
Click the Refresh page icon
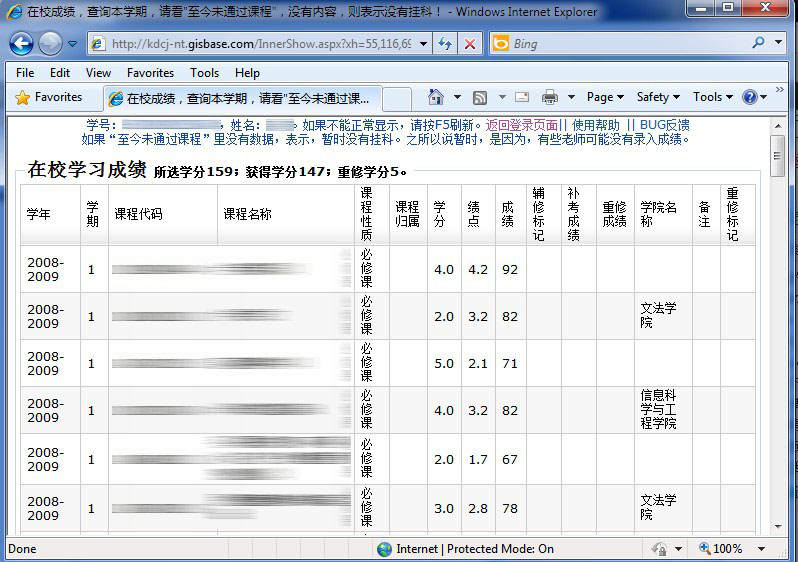coord(445,44)
